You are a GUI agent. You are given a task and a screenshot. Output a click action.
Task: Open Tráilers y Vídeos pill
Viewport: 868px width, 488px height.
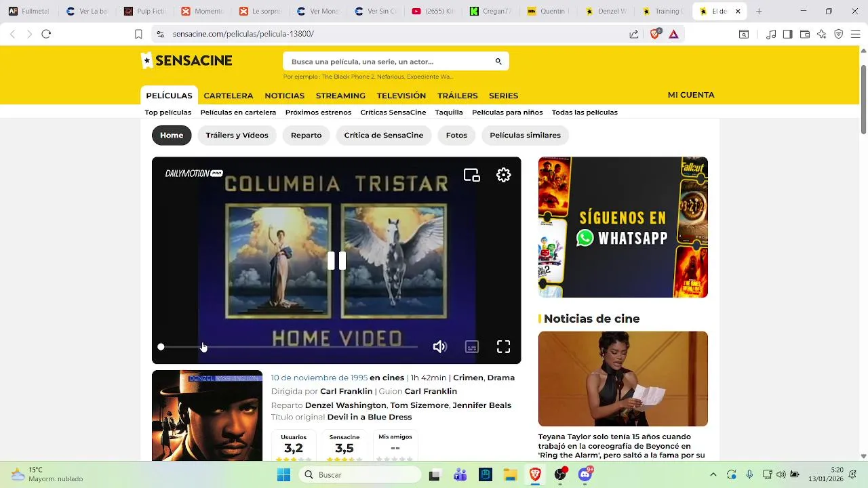coord(237,135)
